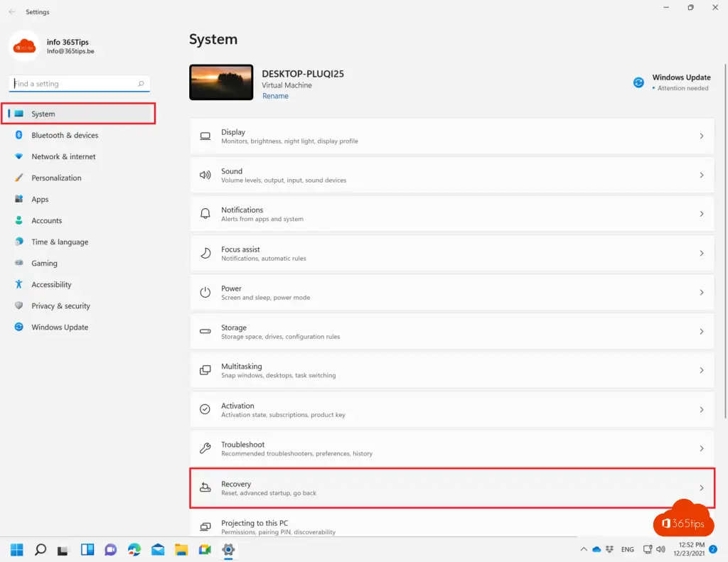Expand the Power row chevron
Viewport: 728px width, 562px height.
pos(701,293)
